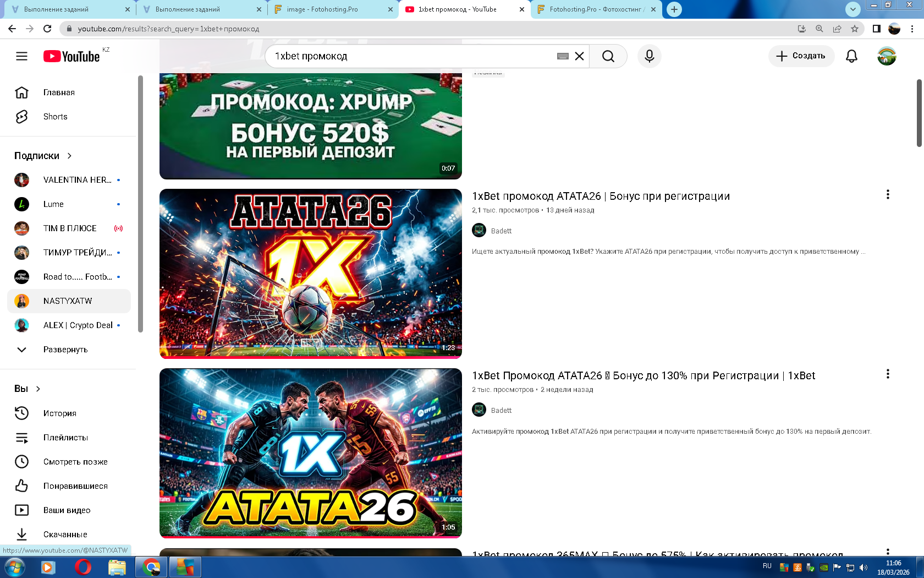Open video title '1xBet промокод ATATA26 | Бонус при регистрации'

(x=601, y=197)
